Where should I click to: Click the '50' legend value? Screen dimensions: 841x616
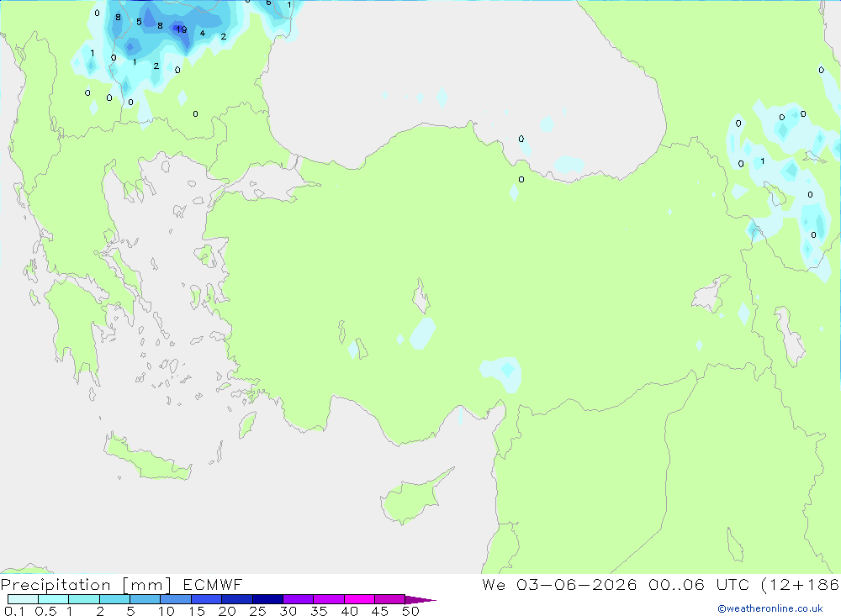point(410,611)
